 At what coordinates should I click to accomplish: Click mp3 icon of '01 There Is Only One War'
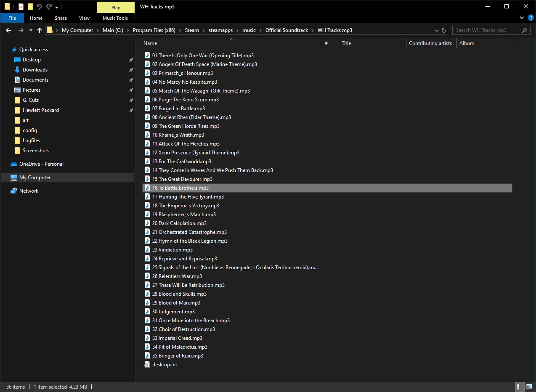pos(147,56)
